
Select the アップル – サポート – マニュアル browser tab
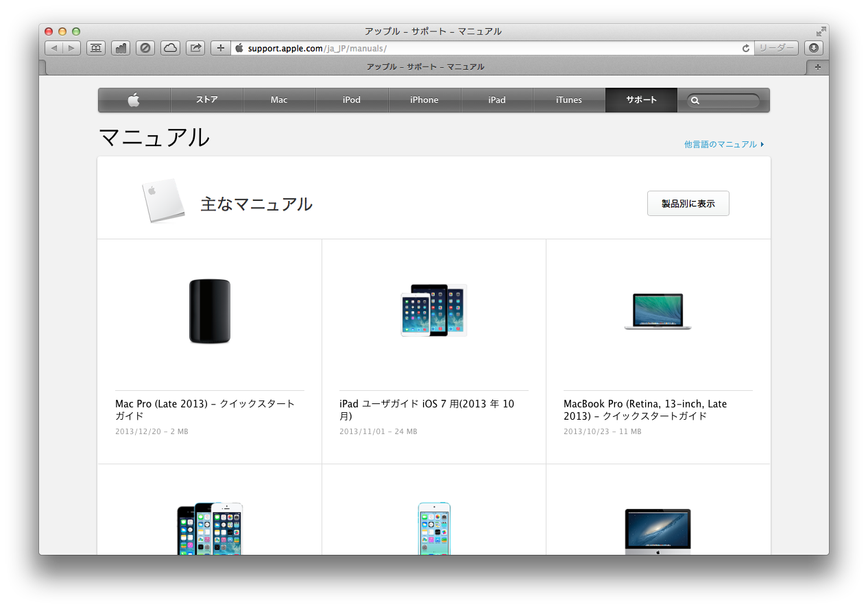[425, 67]
